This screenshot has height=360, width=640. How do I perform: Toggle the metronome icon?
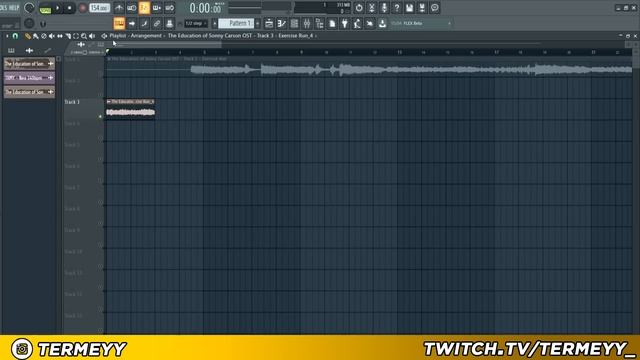pyautogui.click(x=119, y=8)
